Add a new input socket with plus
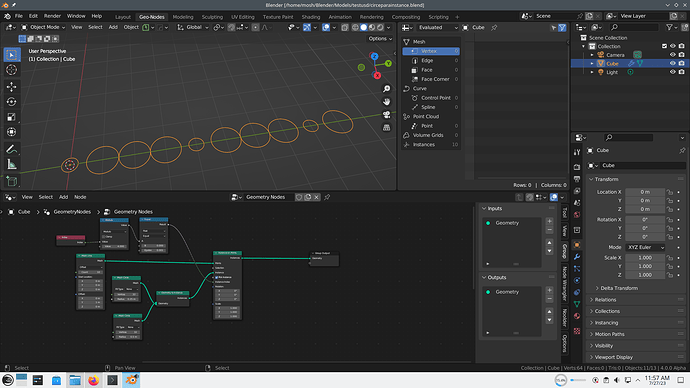 (549, 221)
